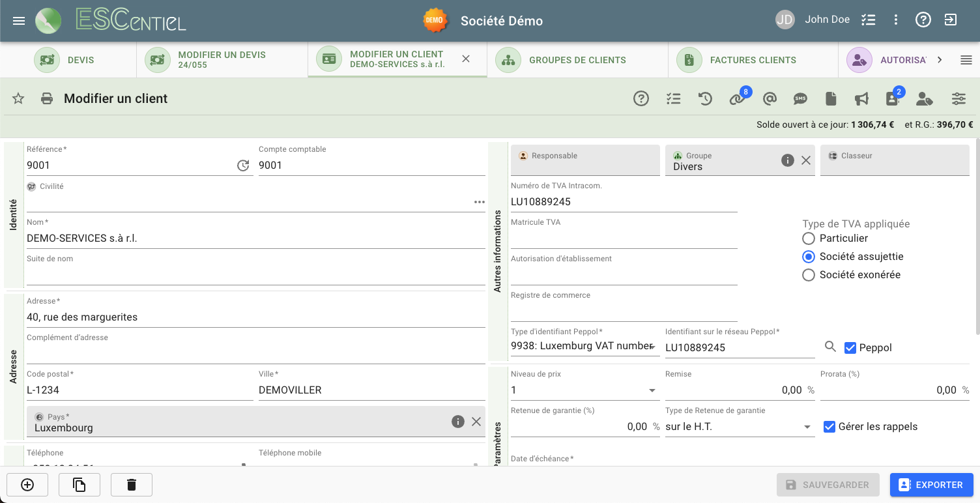
Task: Click the Exporter button
Action: point(931,485)
